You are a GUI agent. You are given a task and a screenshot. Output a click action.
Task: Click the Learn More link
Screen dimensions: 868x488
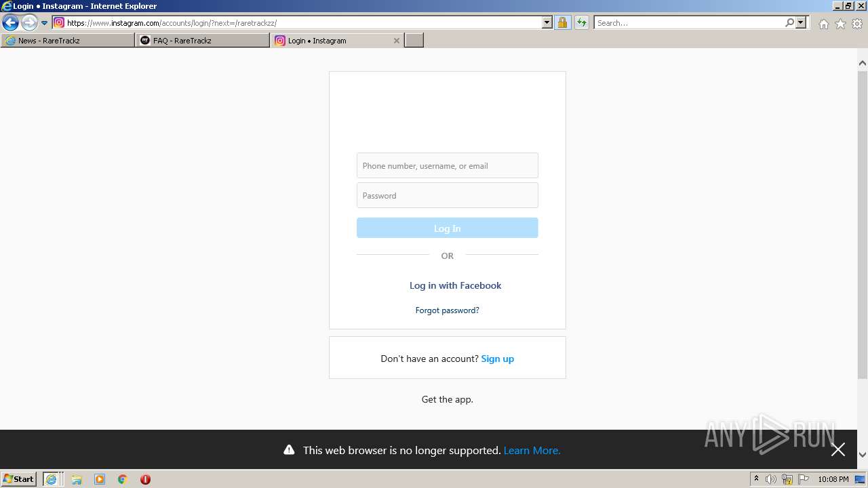[532, 450]
